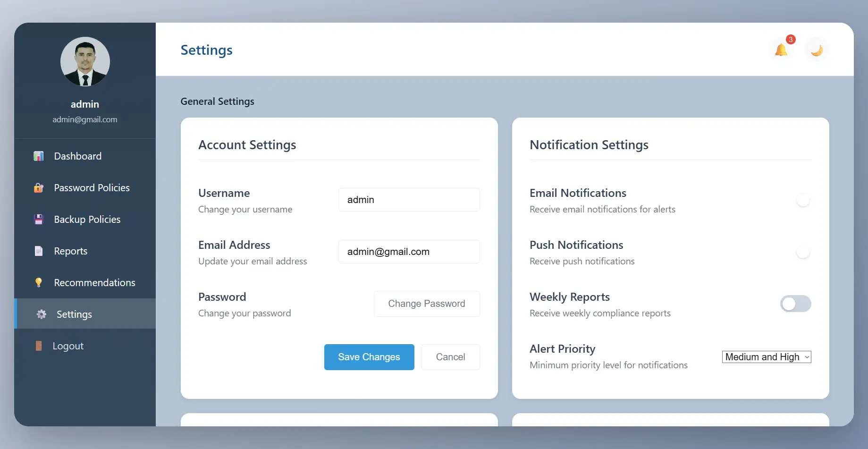Click the Save Changes button
This screenshot has height=449, width=868.
click(369, 357)
